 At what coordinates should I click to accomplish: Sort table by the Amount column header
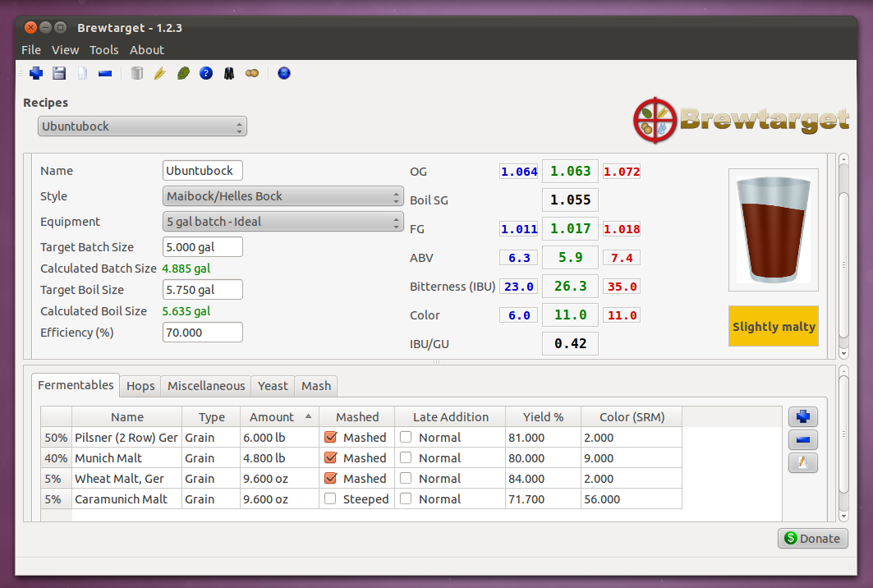coord(279,417)
